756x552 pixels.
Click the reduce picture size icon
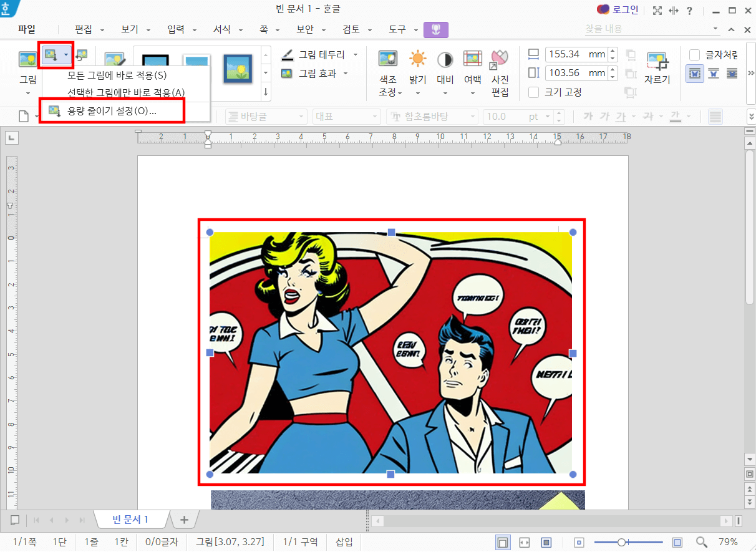(51, 56)
